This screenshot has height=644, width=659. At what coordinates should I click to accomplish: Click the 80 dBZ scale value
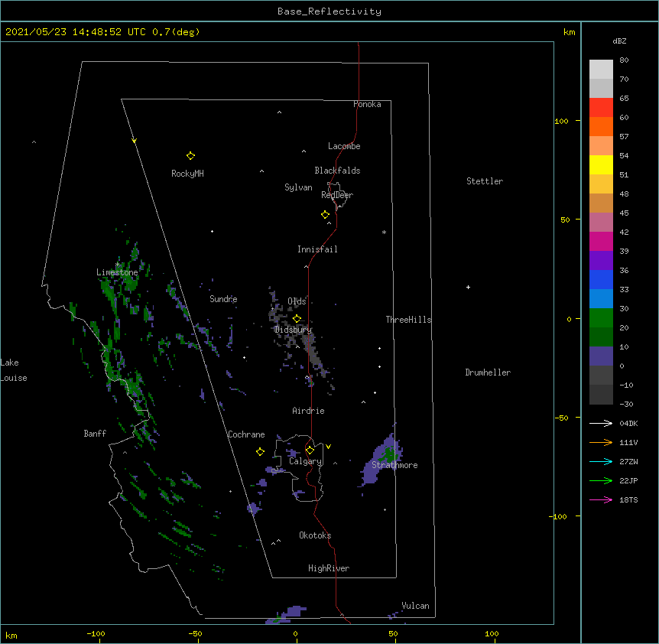[x=624, y=60]
